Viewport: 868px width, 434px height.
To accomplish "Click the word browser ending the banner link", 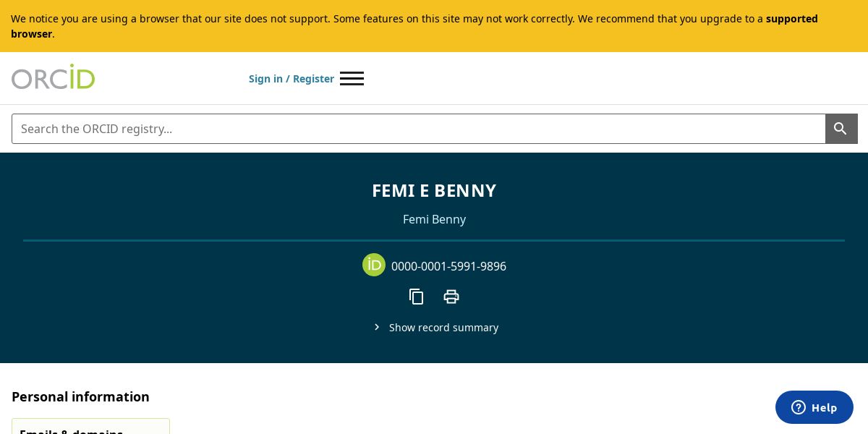I will point(31,34).
